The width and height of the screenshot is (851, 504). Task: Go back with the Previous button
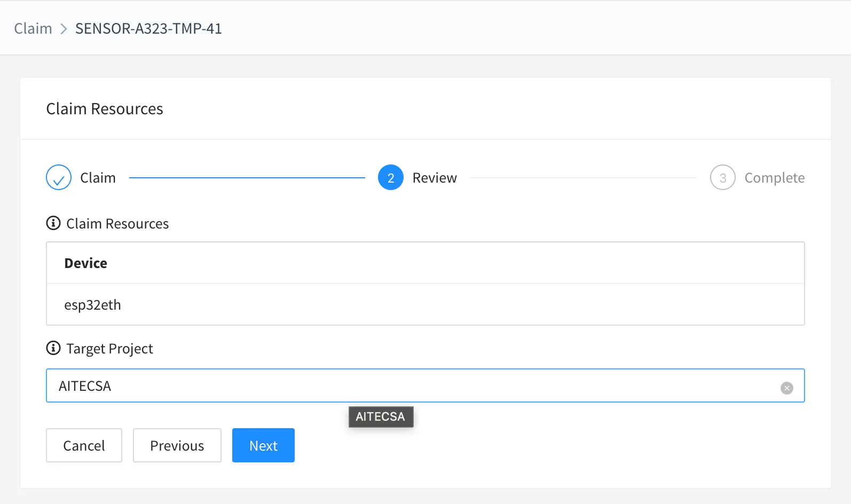coord(177,445)
